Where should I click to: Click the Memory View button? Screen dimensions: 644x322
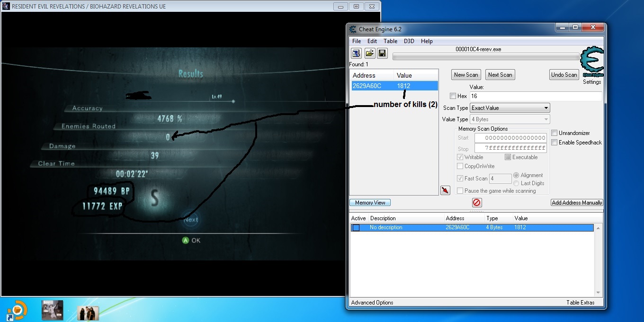tap(370, 203)
